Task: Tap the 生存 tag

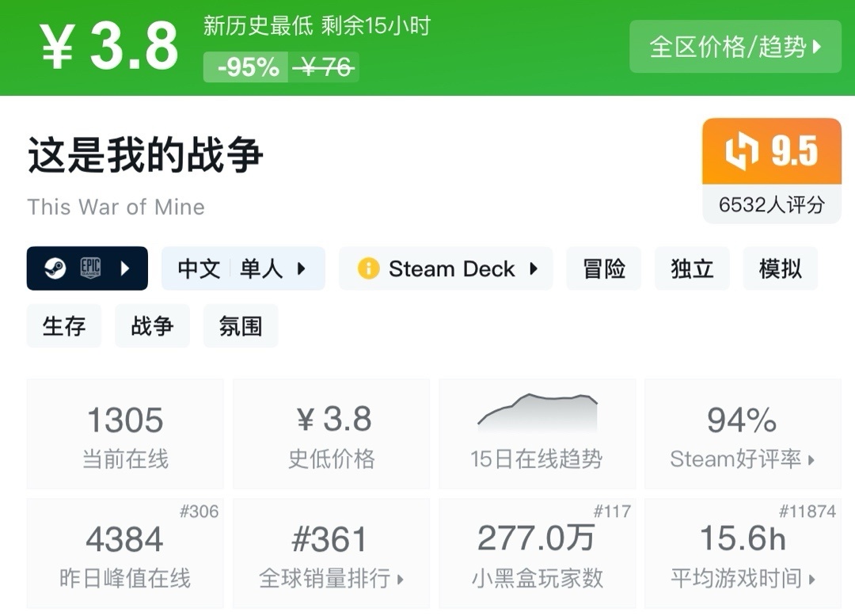Action: tap(64, 326)
